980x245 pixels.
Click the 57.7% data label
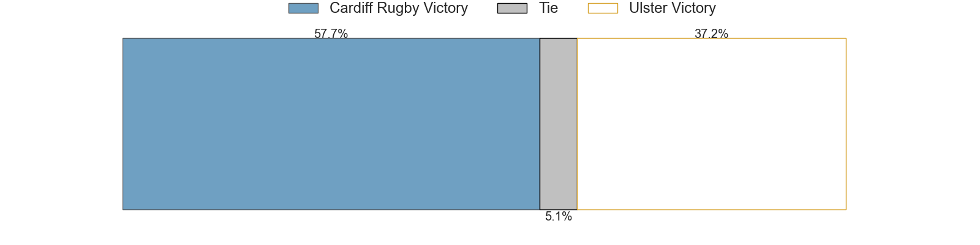pos(331,34)
